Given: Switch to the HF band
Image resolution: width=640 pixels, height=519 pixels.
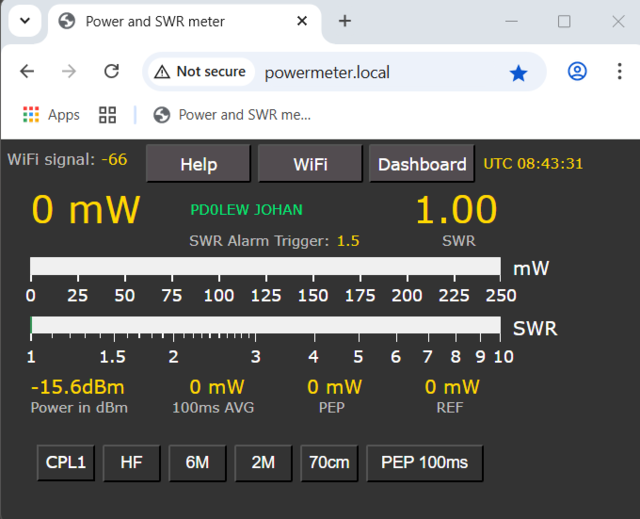Looking at the screenshot, I should 131,463.
